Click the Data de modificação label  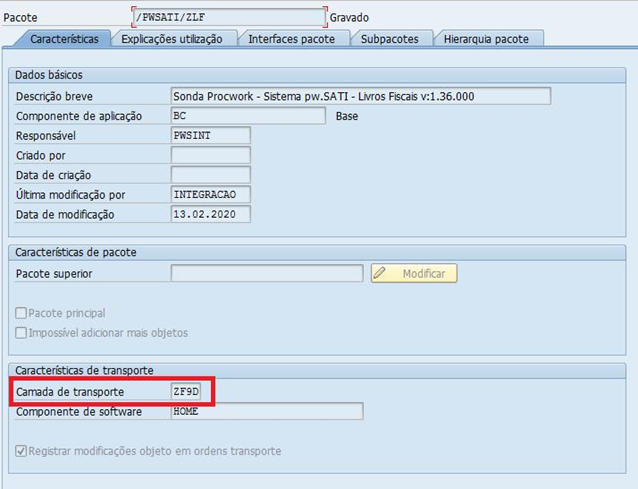point(65,215)
